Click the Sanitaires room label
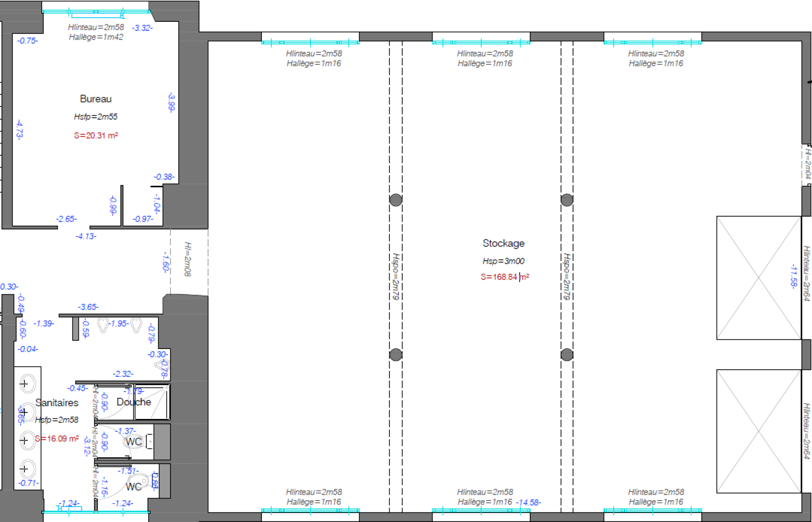This screenshot has height=522, width=812. (57, 403)
